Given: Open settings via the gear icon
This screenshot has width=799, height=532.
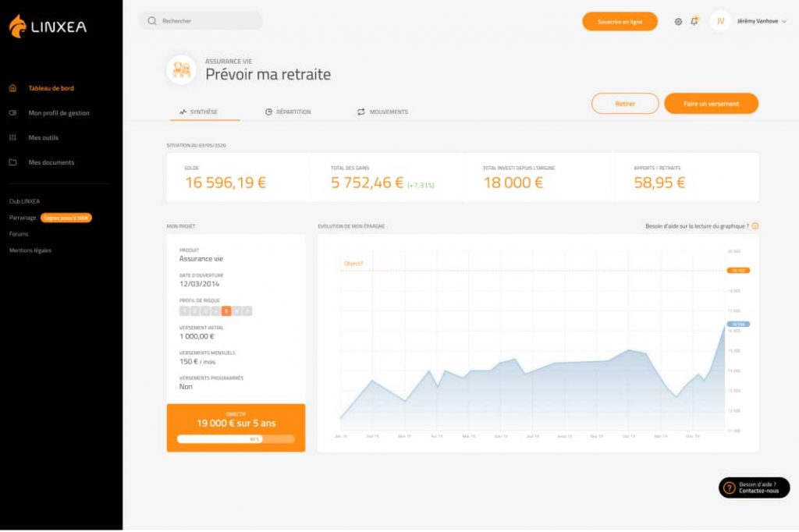Looking at the screenshot, I should (678, 22).
